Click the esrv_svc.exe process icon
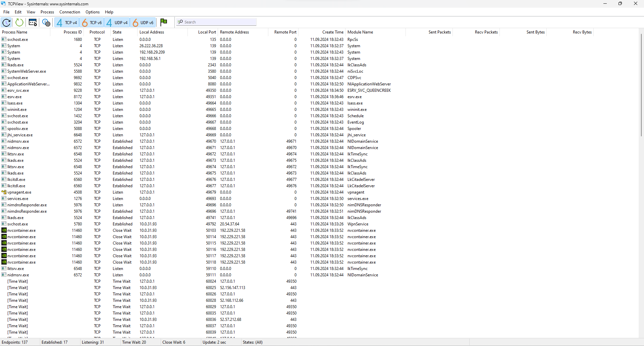644x346 pixels. pos(4,90)
